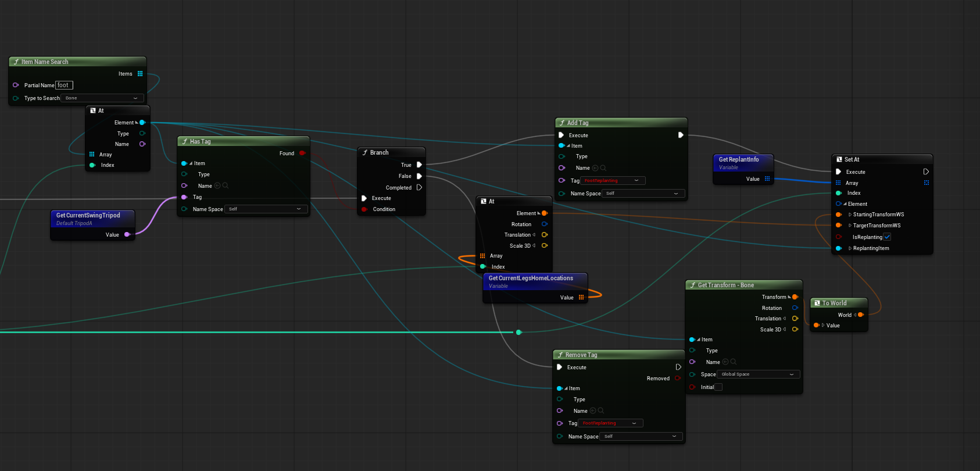Open the Tag dropdown on Remove Tag node
The image size is (980, 471).
click(611, 423)
